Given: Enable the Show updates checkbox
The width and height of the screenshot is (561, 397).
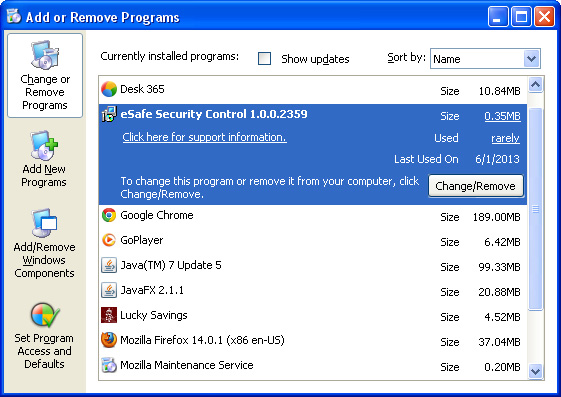Looking at the screenshot, I should tap(264, 59).
